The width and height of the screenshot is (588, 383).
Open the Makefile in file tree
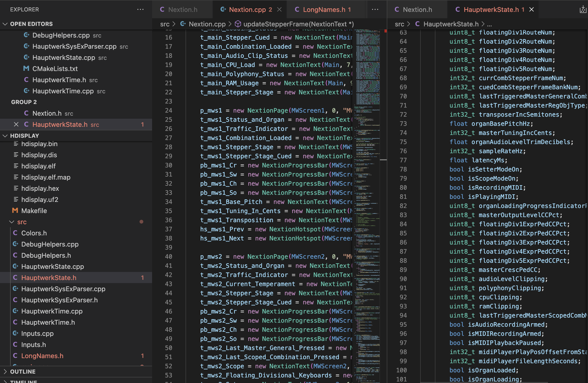[34, 211]
